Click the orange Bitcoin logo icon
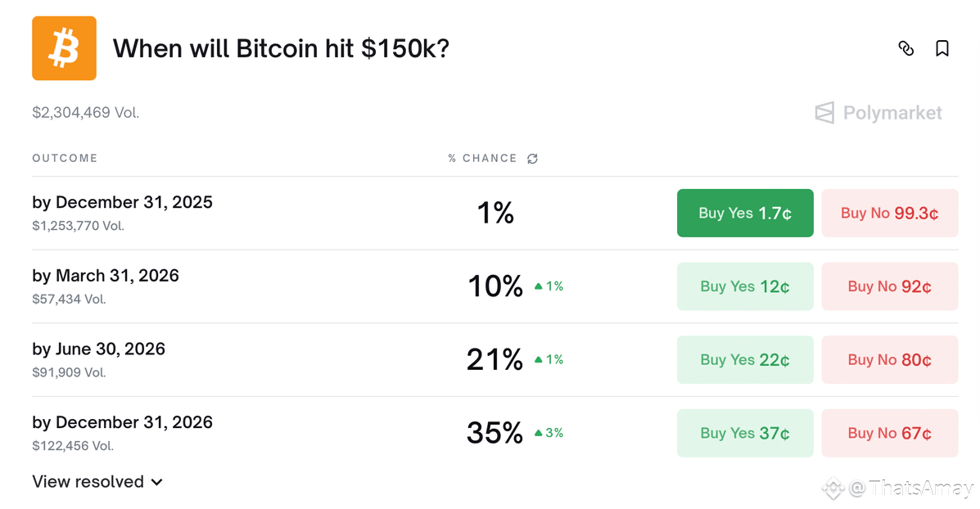Screen dimensions: 980x509 point(64,48)
